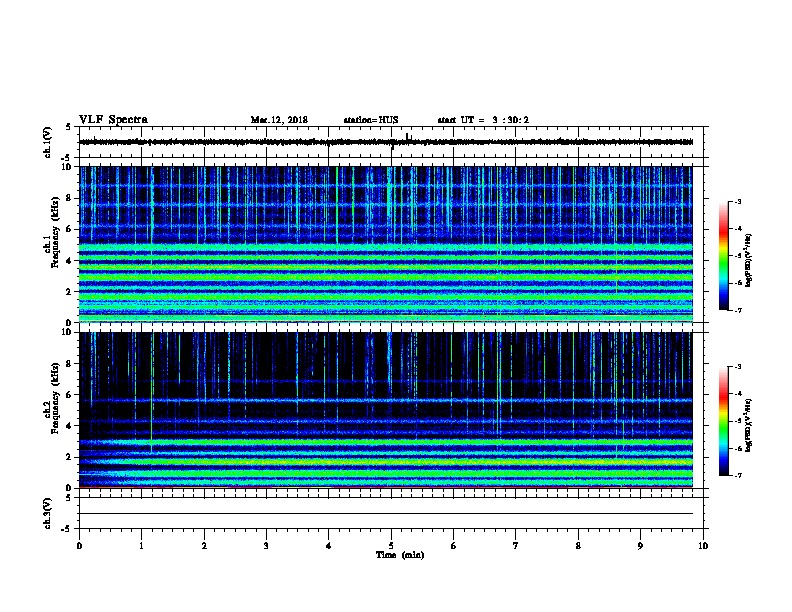Click time axis tick label "3"
Image resolution: width=792 pixels, height=612 pixels.
266,546
